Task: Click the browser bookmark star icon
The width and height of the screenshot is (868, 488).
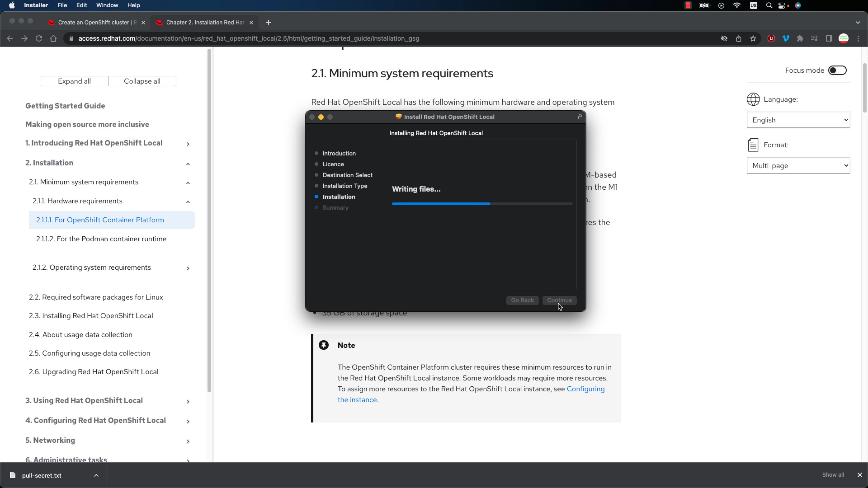Action: click(754, 39)
